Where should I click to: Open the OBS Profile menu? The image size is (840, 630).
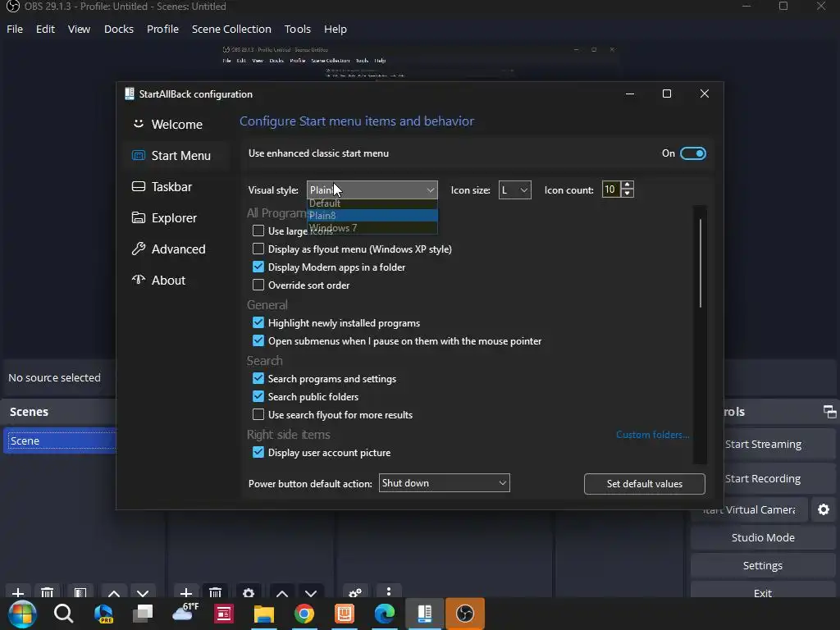[163, 29]
